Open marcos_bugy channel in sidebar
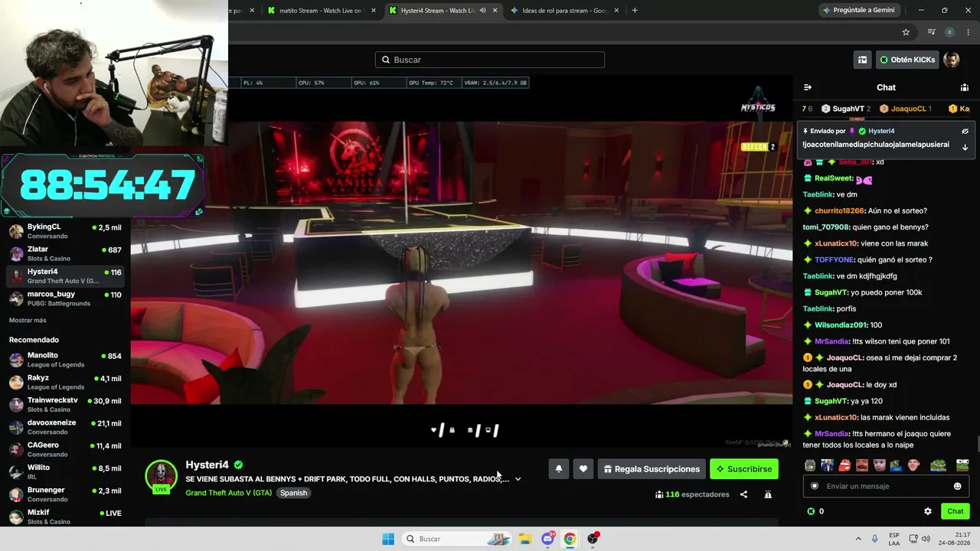 click(x=65, y=298)
